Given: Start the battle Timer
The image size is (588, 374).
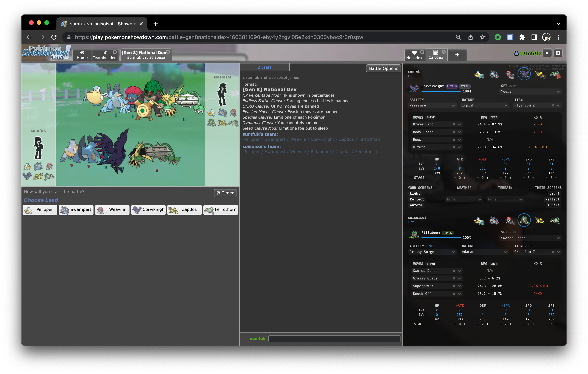Looking at the screenshot, I should [225, 193].
